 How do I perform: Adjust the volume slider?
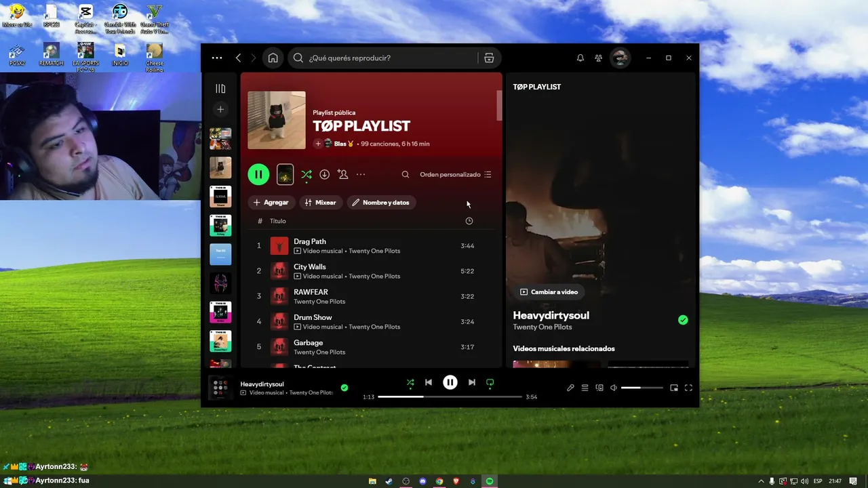pyautogui.click(x=642, y=388)
